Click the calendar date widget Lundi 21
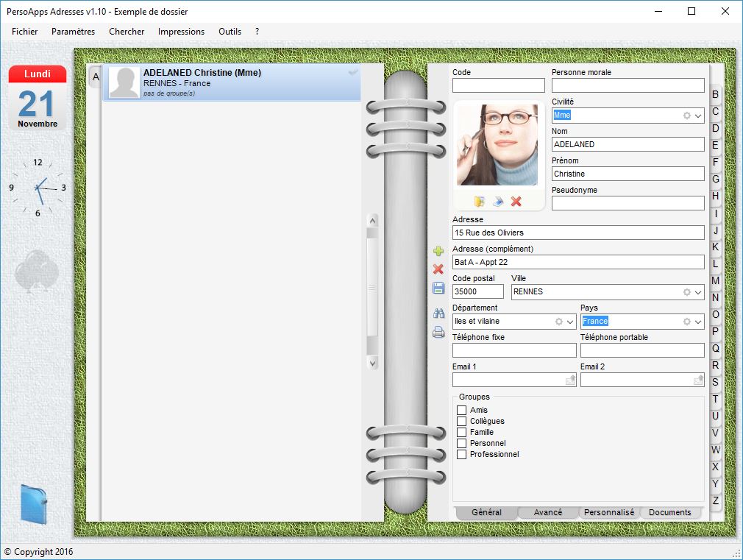This screenshot has height=560, width=743. (x=38, y=98)
